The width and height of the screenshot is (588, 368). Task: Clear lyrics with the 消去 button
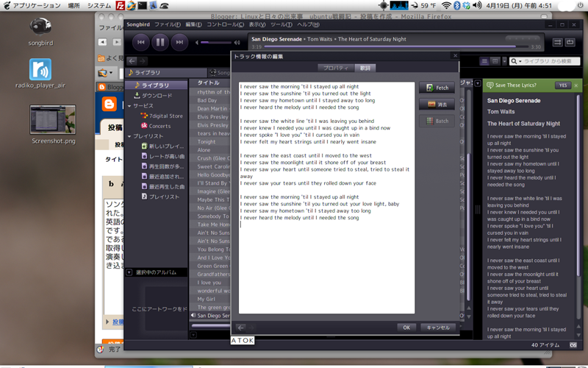[437, 104]
